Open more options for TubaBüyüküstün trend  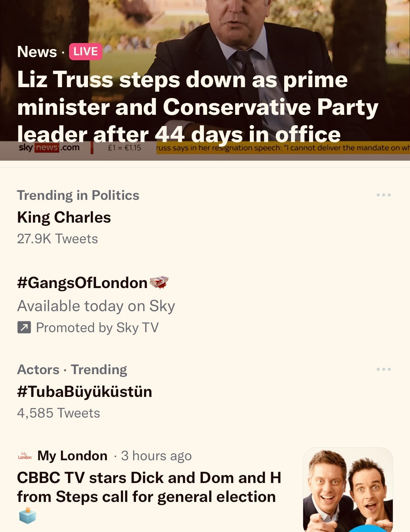point(383,369)
